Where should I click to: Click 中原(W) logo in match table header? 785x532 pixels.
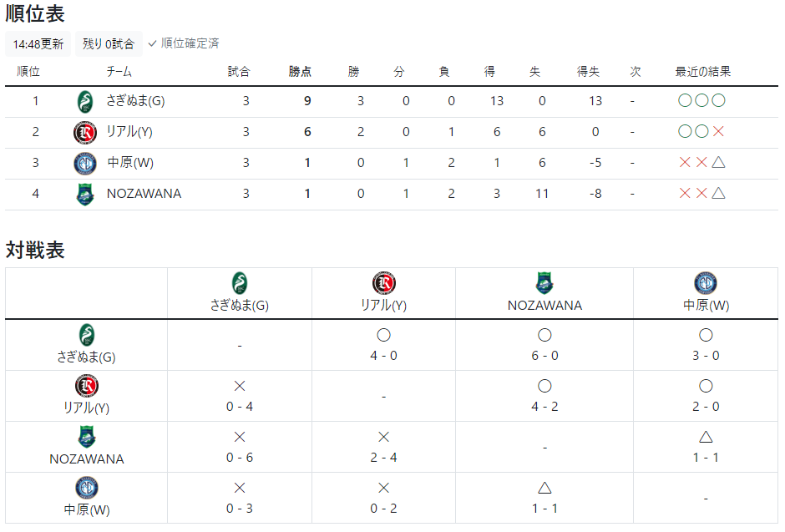pos(706,283)
